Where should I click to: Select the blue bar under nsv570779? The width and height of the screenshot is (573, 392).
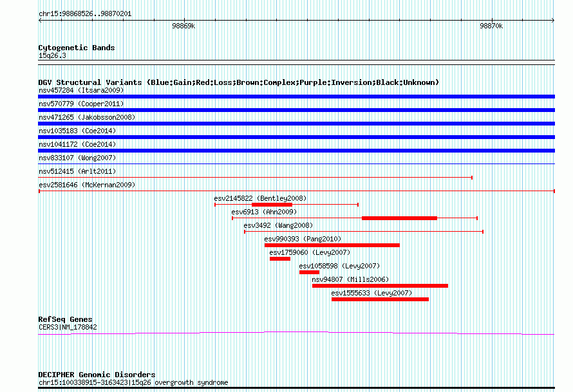pos(296,110)
